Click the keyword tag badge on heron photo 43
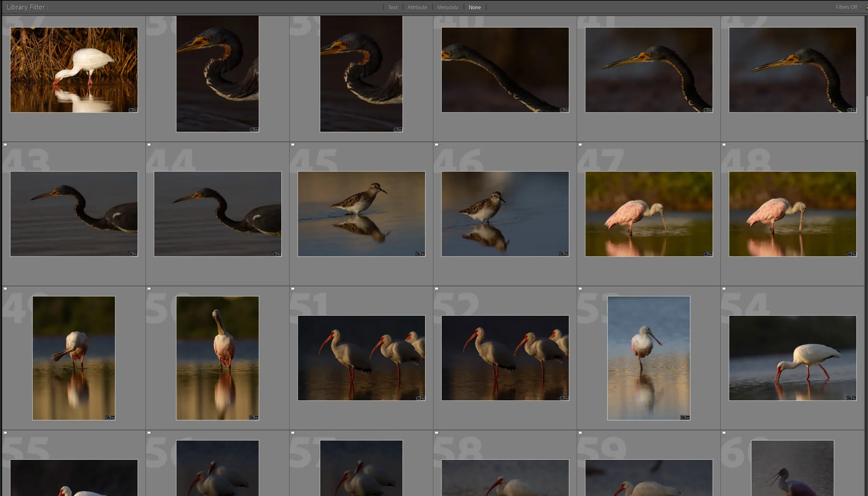868x496 pixels. click(131, 254)
